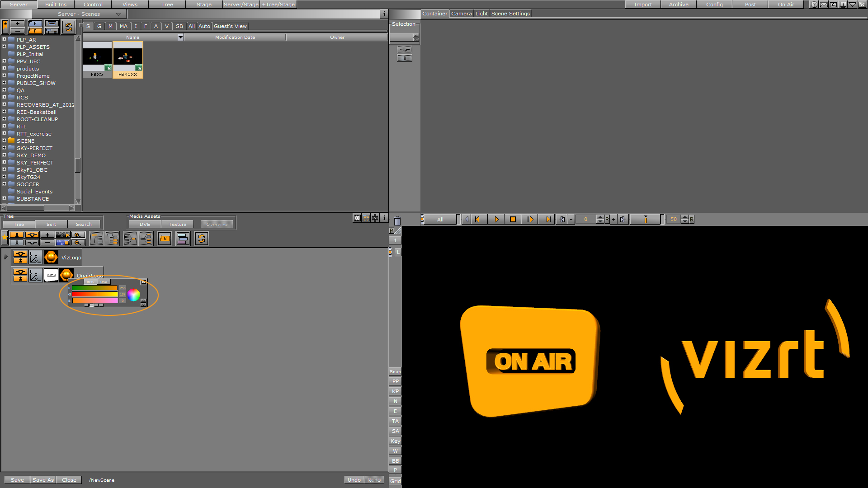
Task: Click the DVE media asset tab
Action: pyautogui.click(x=145, y=224)
